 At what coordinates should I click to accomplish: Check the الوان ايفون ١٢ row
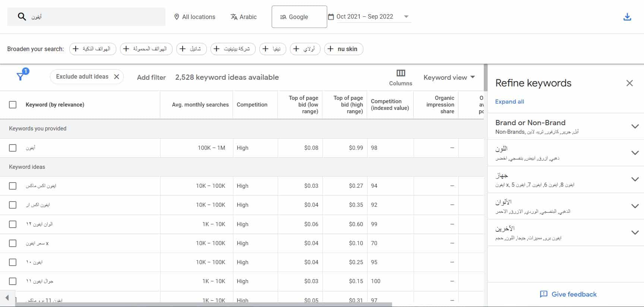click(13, 224)
